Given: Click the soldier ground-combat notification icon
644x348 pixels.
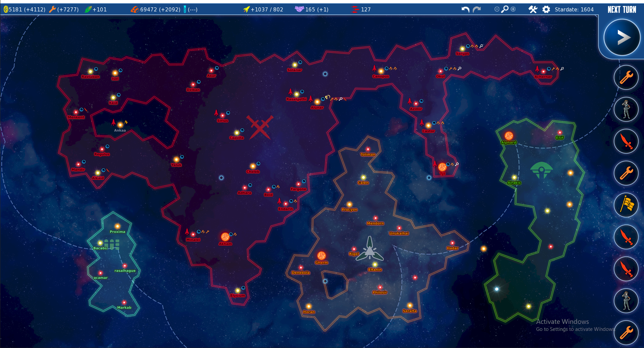Looking at the screenshot, I should 626,109.
